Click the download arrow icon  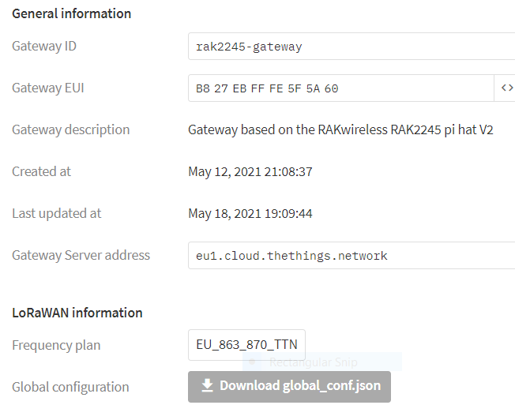(x=208, y=385)
